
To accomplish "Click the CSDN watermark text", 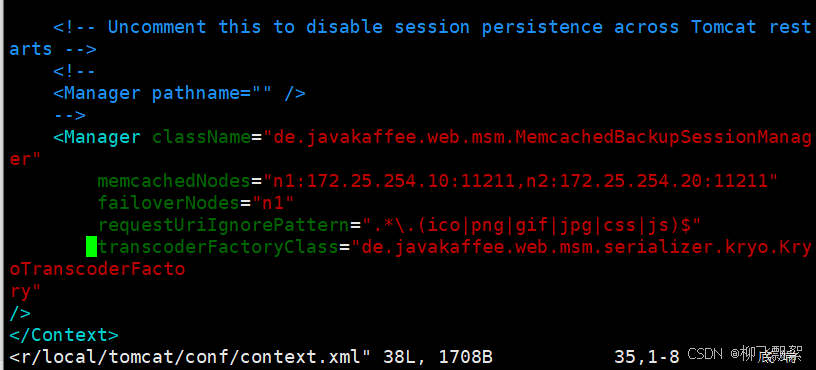I will click(705, 354).
